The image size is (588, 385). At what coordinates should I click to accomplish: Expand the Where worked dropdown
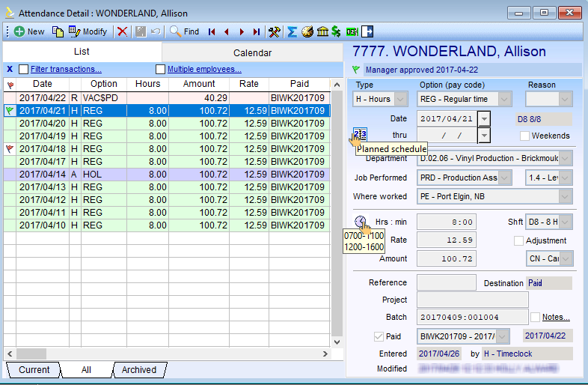(565, 196)
